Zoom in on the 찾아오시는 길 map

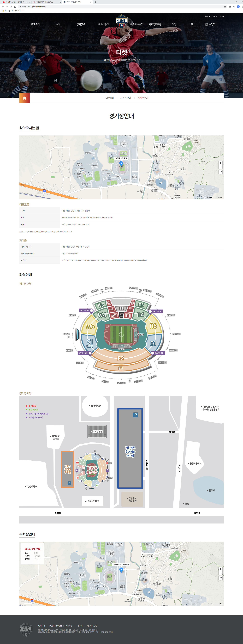tap(220, 163)
